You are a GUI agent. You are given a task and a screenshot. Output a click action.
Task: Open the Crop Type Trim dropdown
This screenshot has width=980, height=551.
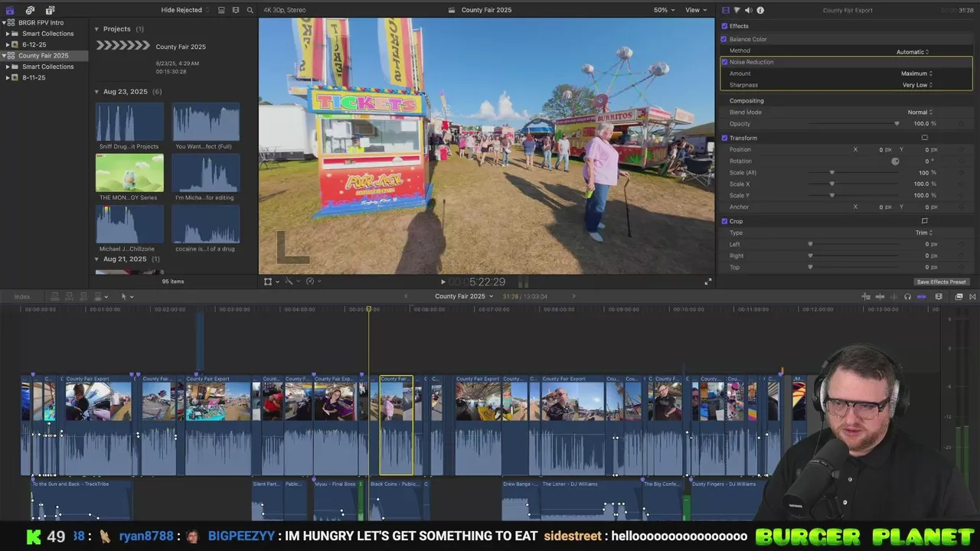pos(923,233)
